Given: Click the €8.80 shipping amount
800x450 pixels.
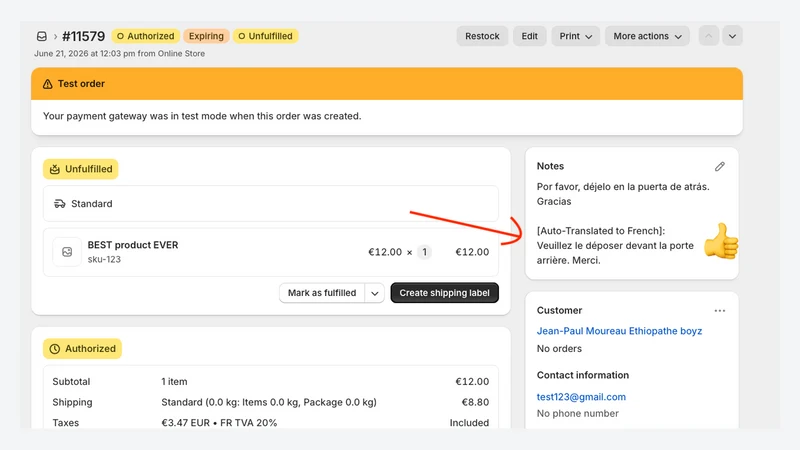Looking at the screenshot, I should click(x=475, y=402).
